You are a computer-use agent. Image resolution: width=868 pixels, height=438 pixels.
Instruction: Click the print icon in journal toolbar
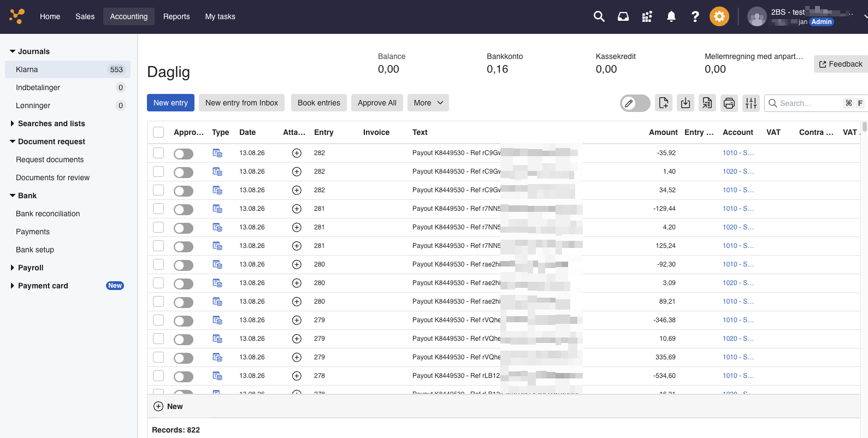(x=729, y=103)
